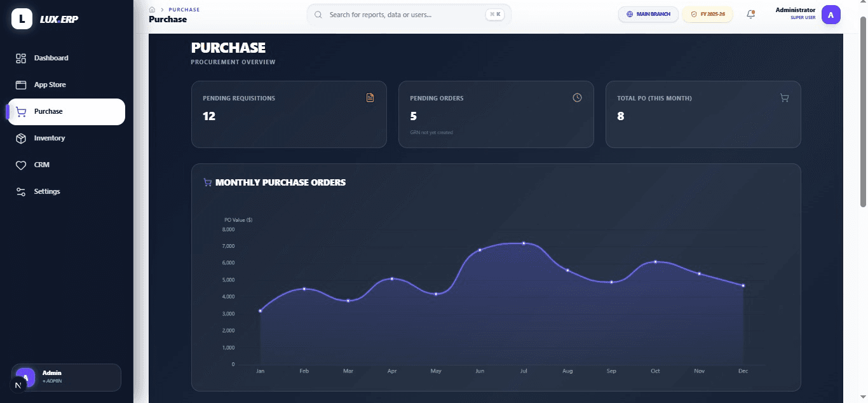The image size is (868, 403).
Task: Click the Administrator avatar in header
Action: [x=831, y=14]
